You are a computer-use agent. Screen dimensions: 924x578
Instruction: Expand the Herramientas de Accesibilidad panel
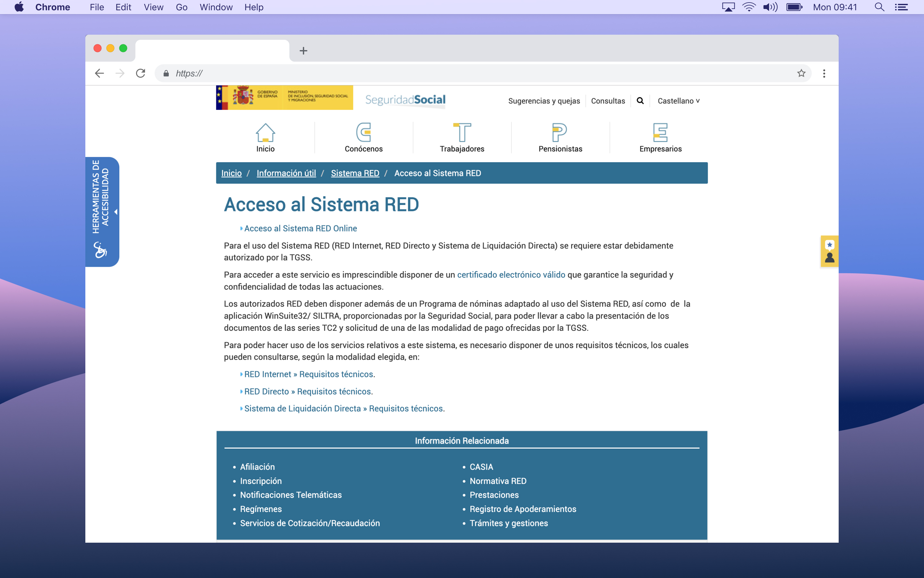coord(102,212)
